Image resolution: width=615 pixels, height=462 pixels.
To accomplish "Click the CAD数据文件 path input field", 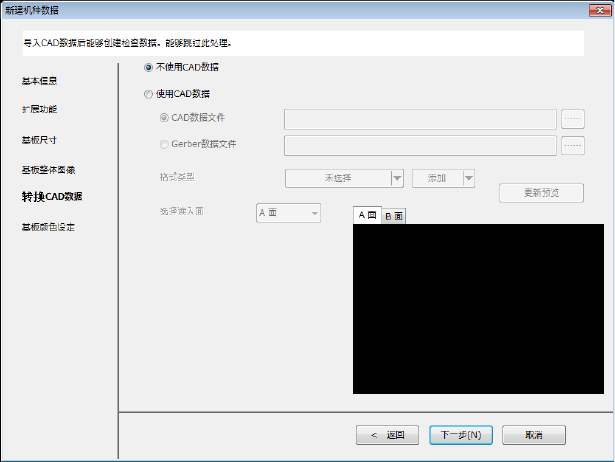I will point(420,119).
